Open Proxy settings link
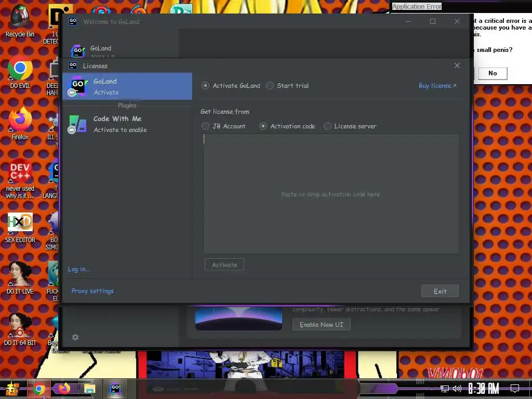The height and width of the screenshot is (399, 532). click(92, 291)
